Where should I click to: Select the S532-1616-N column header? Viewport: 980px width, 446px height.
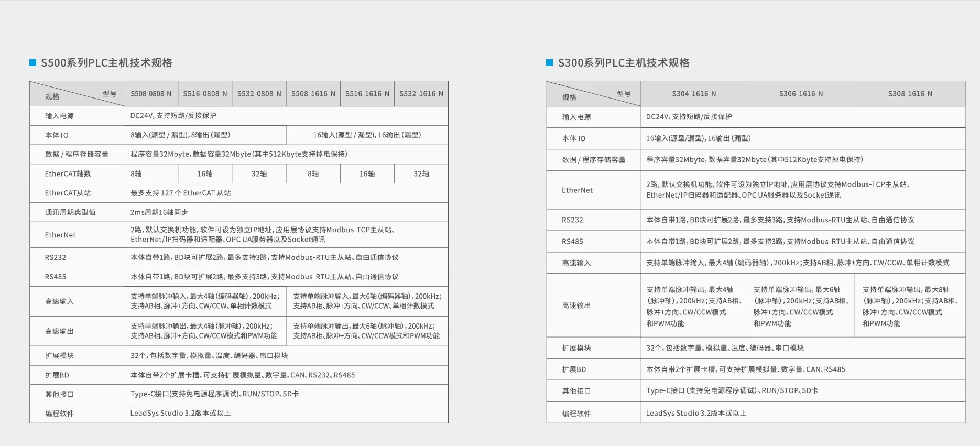[421, 94]
